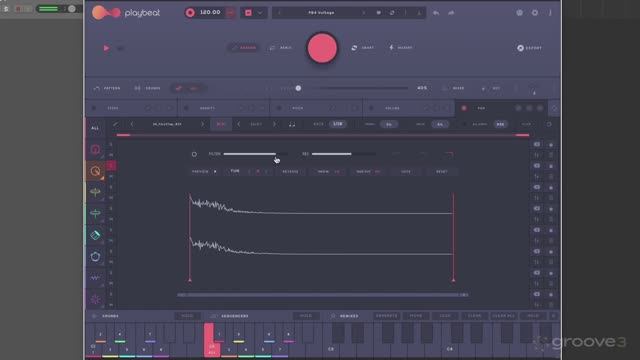Toggle the first track's lock icon on right
The image size is (640, 360).
pos(551,144)
